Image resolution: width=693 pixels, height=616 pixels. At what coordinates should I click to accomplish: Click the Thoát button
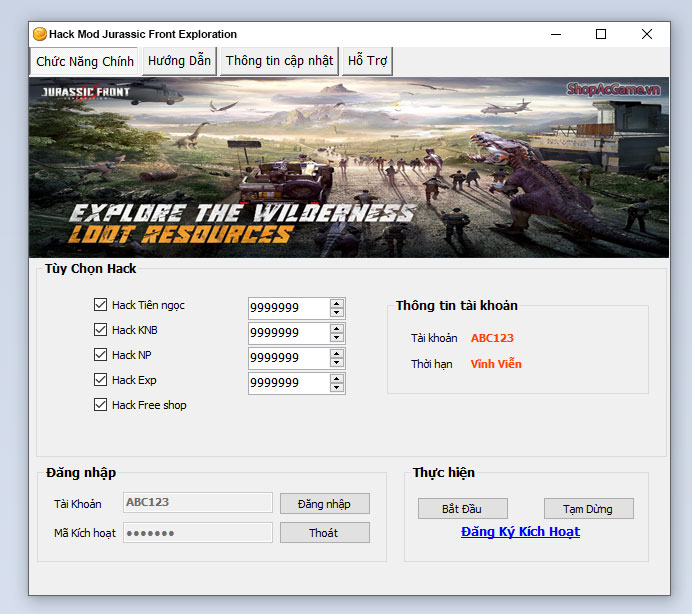325,533
